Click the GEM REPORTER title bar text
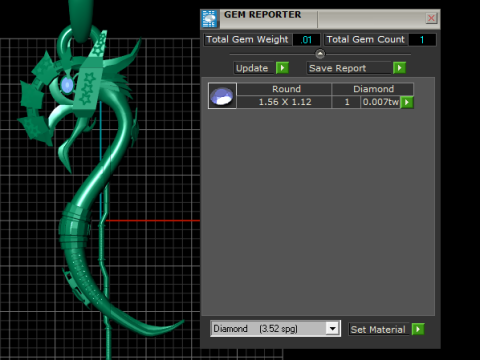Image resolution: width=480 pixels, height=360 pixels. pos(262,15)
